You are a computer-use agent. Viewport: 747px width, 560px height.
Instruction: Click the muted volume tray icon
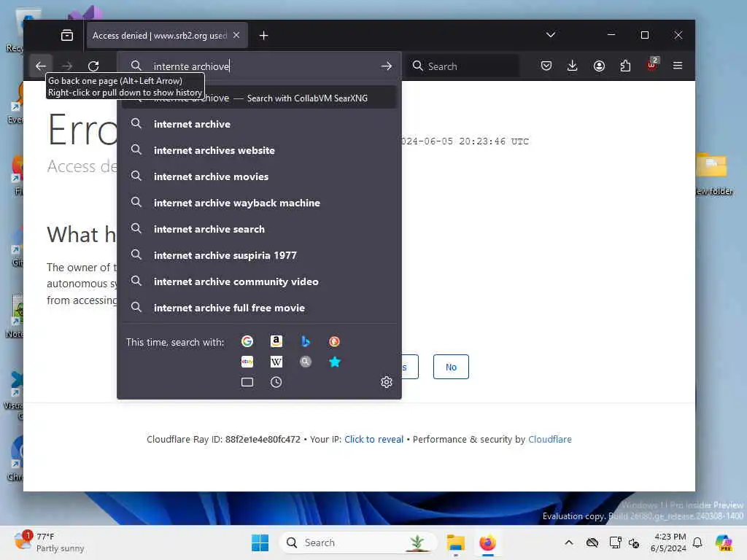pos(634,542)
